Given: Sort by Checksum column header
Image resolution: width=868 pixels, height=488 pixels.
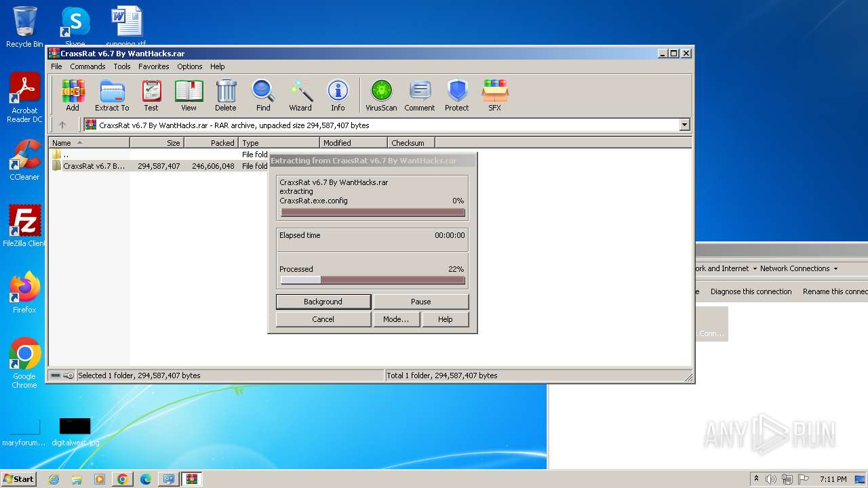Looking at the screenshot, I should (x=411, y=143).
